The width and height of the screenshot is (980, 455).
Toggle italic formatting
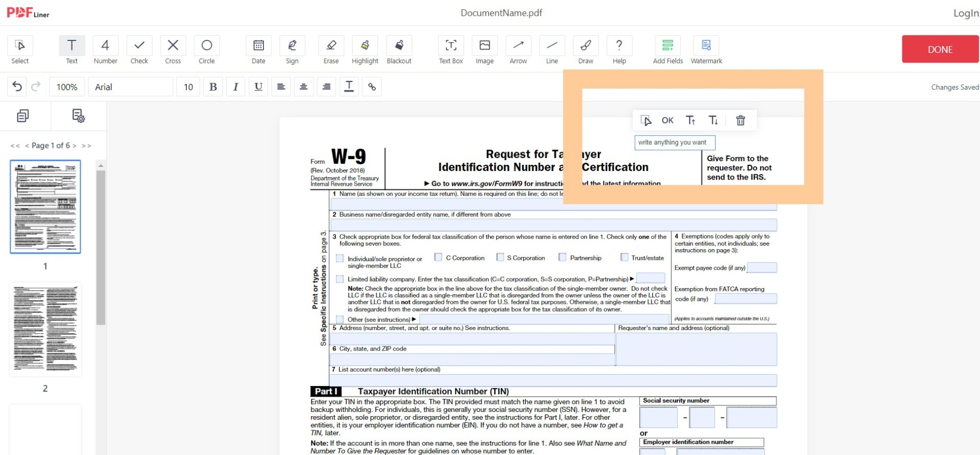pos(236,86)
